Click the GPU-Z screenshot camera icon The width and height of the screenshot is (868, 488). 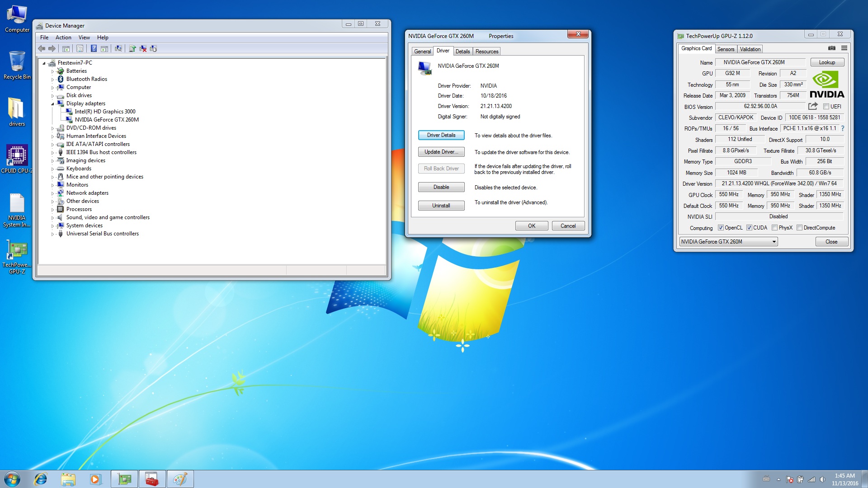coord(831,48)
